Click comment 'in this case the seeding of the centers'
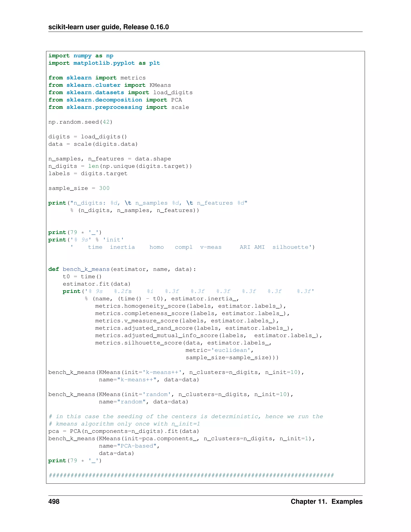This screenshot has width=411, height=532. click(x=186, y=417)
